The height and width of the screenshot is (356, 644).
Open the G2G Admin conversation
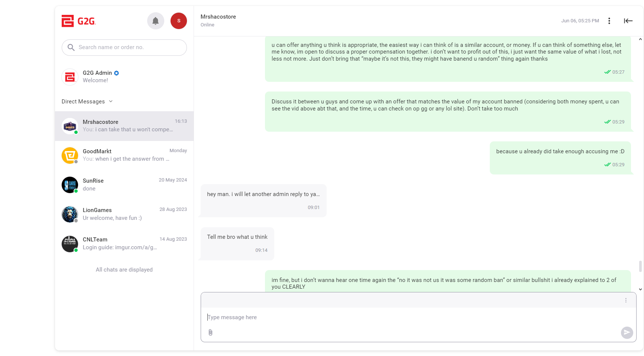pyautogui.click(x=124, y=77)
